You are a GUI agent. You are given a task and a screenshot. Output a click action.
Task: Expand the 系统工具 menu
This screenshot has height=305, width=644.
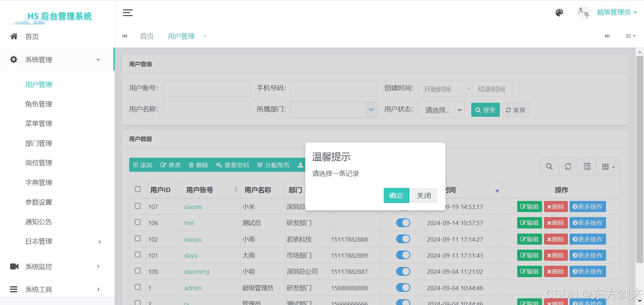click(57, 289)
